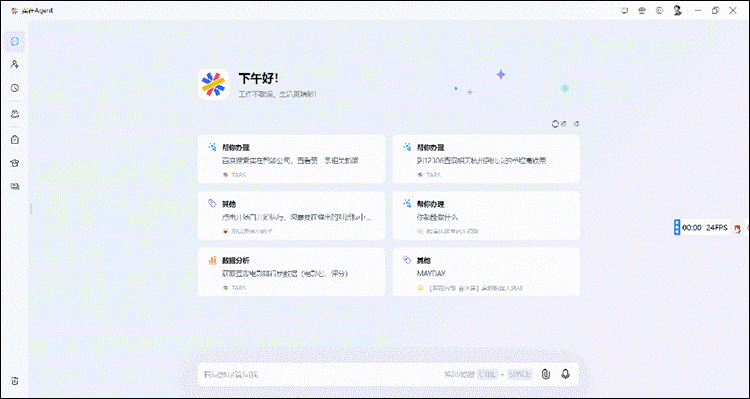Open the 你能做什么 suggestion card

pyautogui.click(x=486, y=215)
